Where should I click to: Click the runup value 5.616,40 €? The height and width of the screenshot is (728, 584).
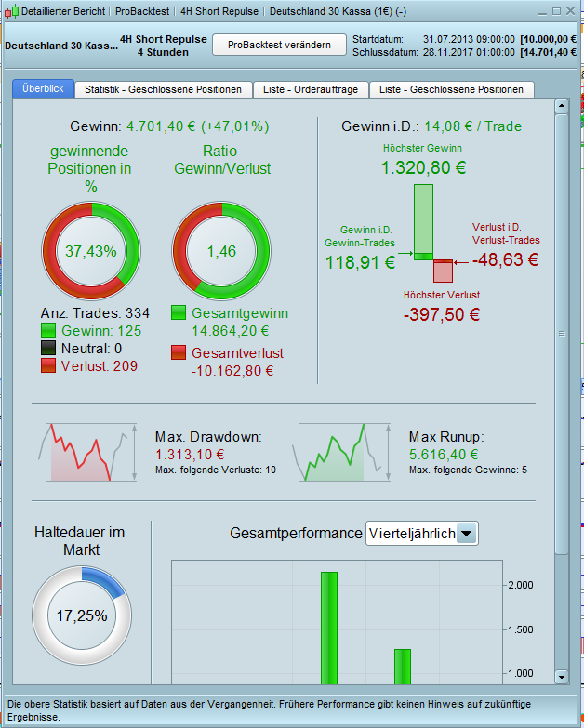pyautogui.click(x=444, y=455)
